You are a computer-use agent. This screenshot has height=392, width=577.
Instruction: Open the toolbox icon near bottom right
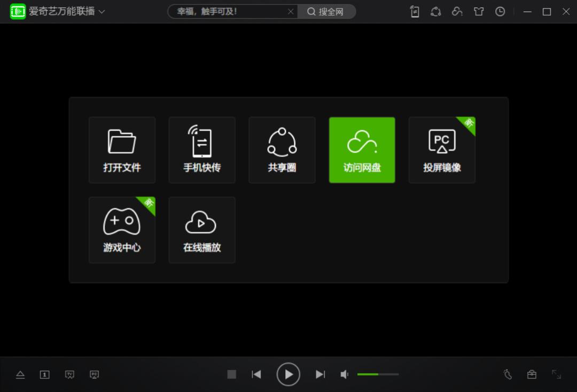532,374
